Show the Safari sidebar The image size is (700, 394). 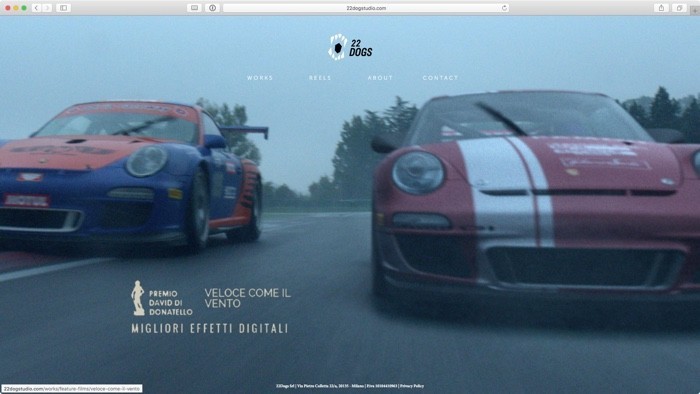[63, 8]
